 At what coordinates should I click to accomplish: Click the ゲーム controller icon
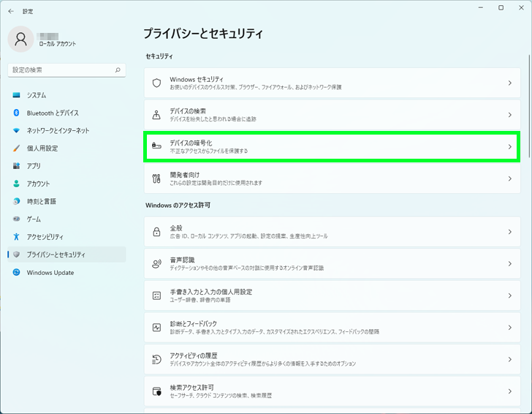[x=16, y=219]
